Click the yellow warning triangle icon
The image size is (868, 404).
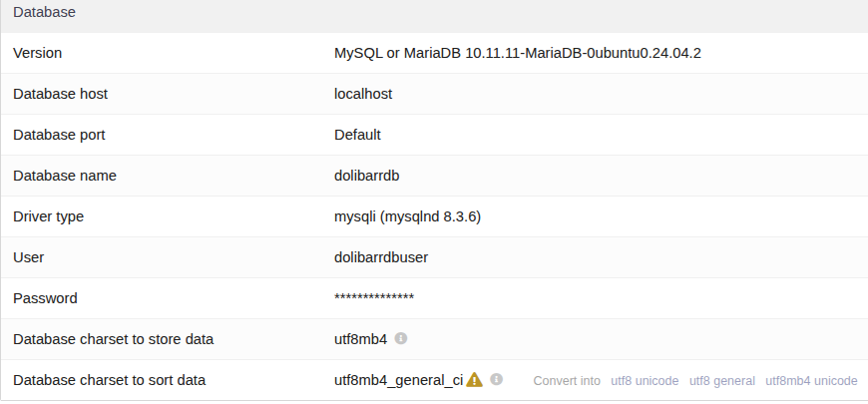tap(475, 380)
